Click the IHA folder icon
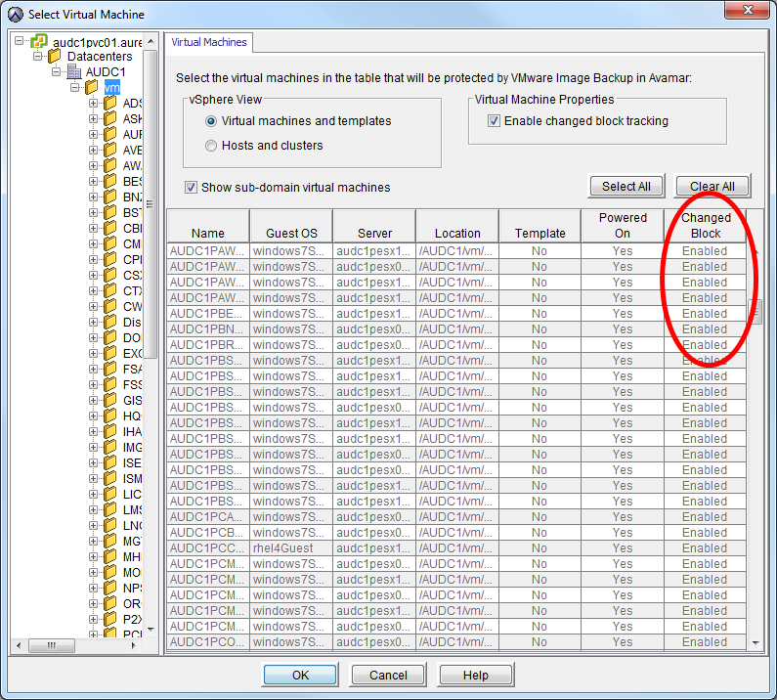 point(110,432)
